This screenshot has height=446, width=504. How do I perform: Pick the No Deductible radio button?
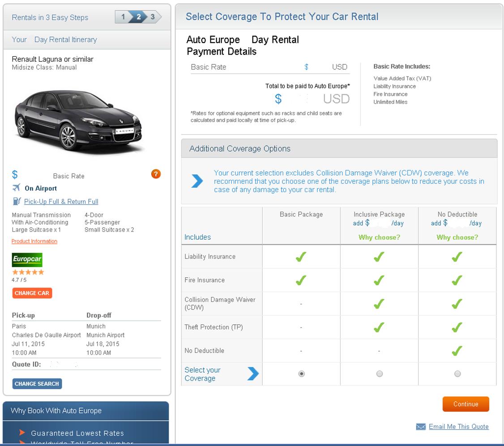pos(457,374)
